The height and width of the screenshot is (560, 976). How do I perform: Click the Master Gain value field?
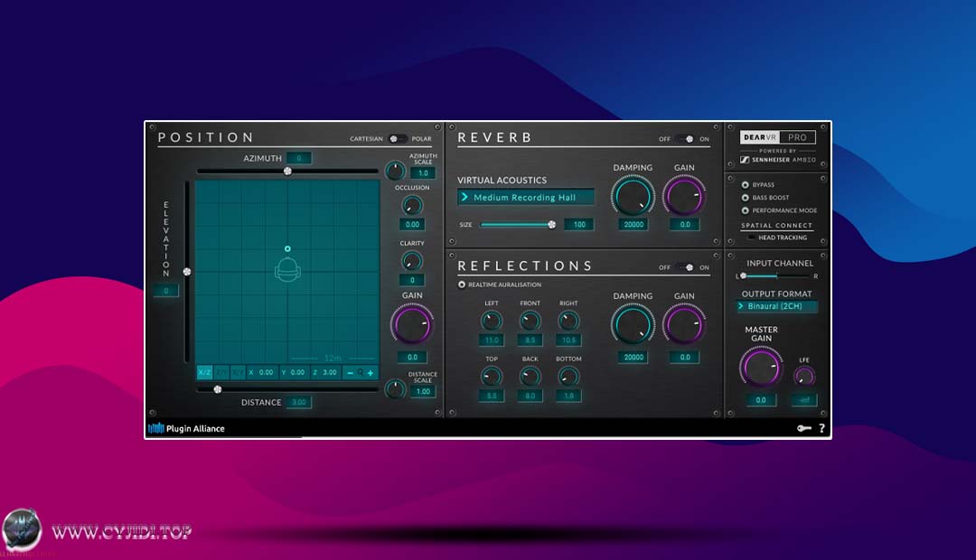pos(761,400)
